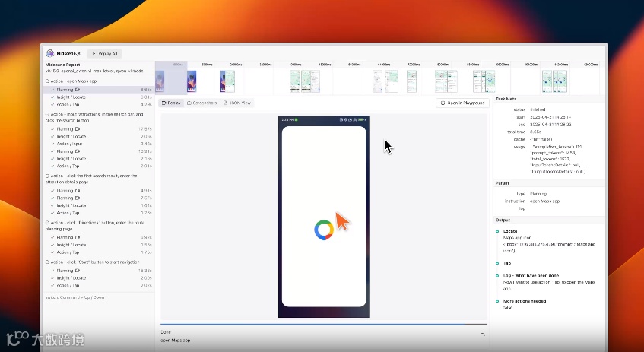Click the 64000ms timeline marker label
Image resolution: width=644 pixels, height=352 pixels.
pyautogui.click(x=384, y=65)
